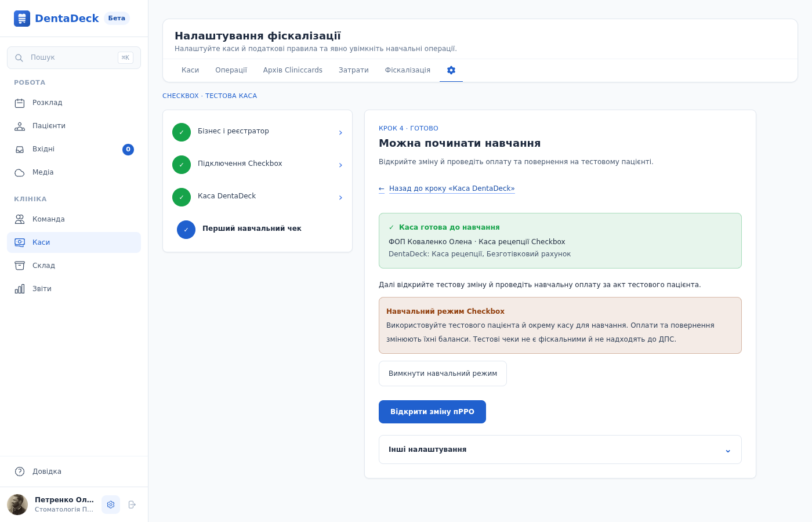Click the Звіти bar chart icon
The image size is (812, 522).
[20, 289]
